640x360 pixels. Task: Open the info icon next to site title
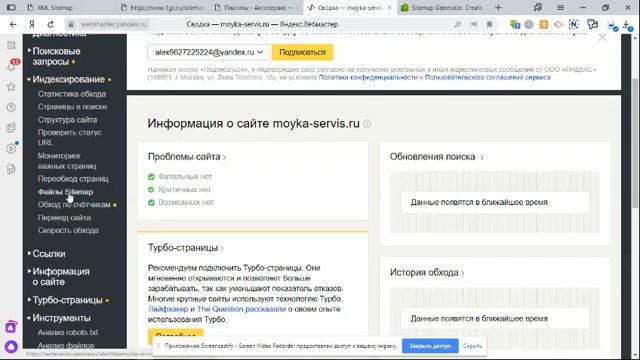[x=367, y=124]
